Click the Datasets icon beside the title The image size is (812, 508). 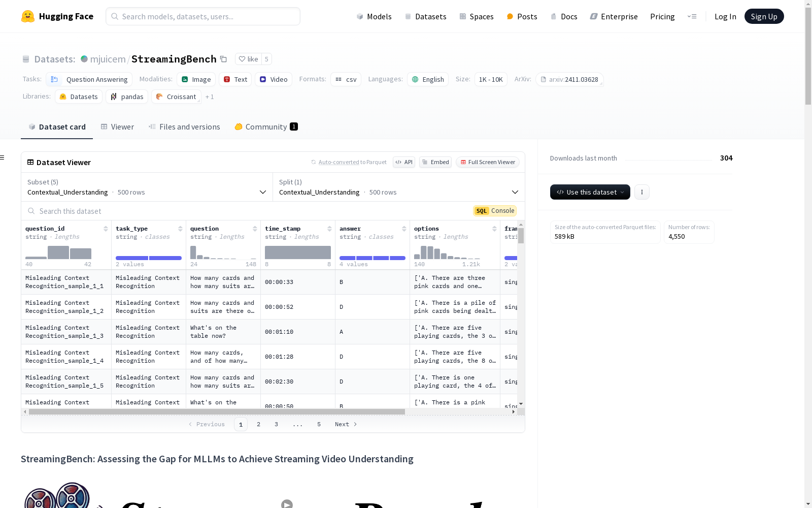click(26, 59)
